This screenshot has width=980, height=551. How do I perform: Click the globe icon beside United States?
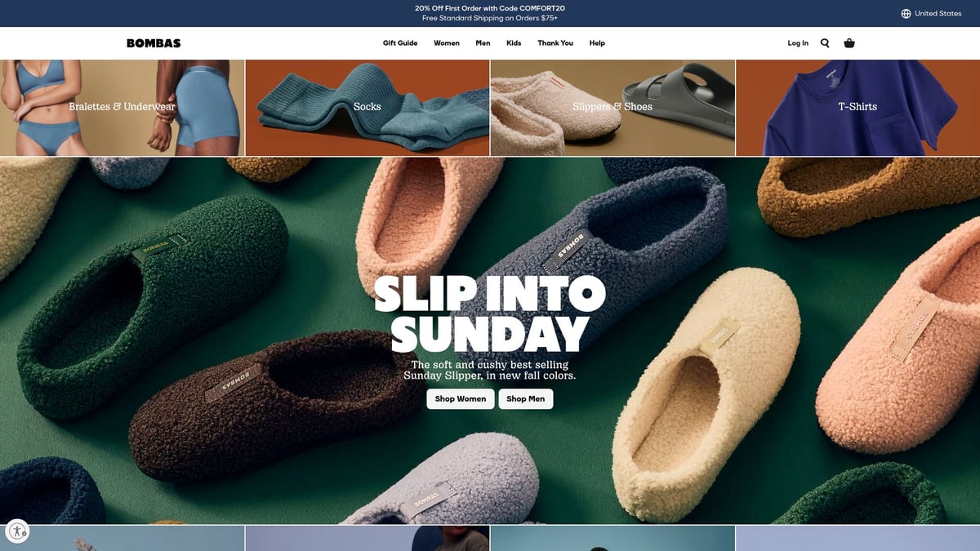point(906,13)
